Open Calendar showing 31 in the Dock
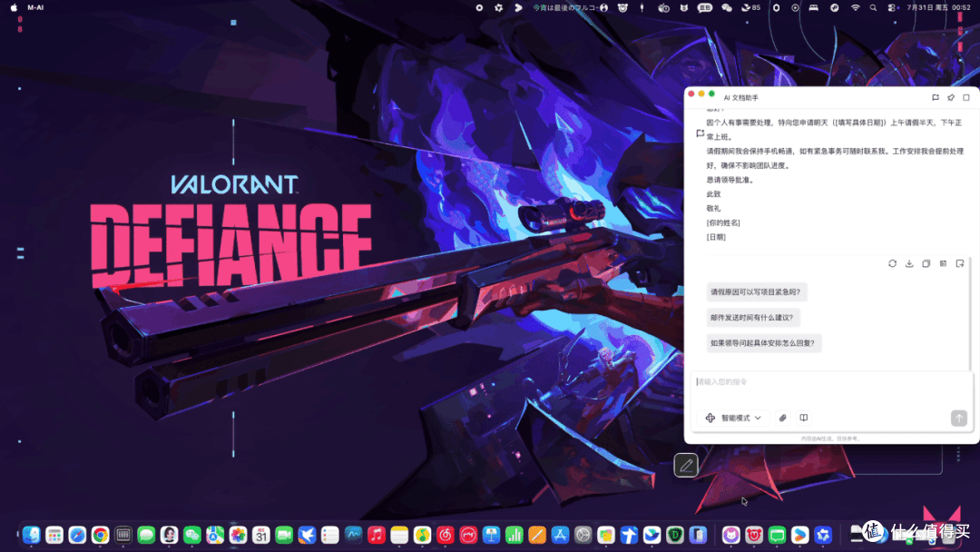The image size is (980, 552). [x=261, y=535]
